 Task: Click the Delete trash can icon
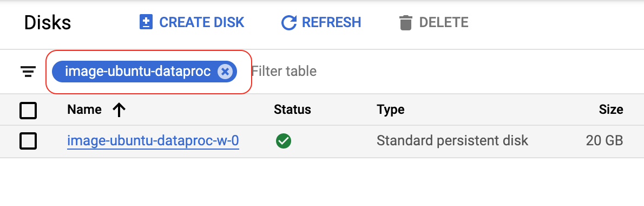pos(405,23)
